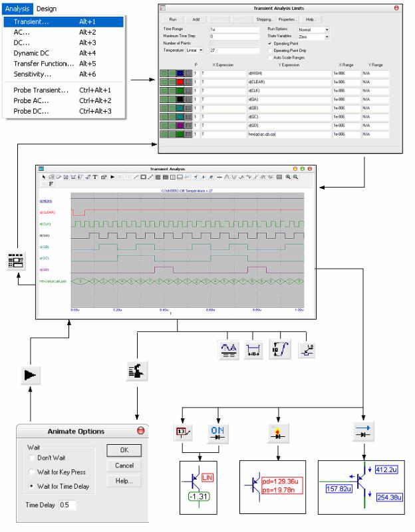Open the Analysis menu
415x532 pixels.
pyautogui.click(x=17, y=9)
